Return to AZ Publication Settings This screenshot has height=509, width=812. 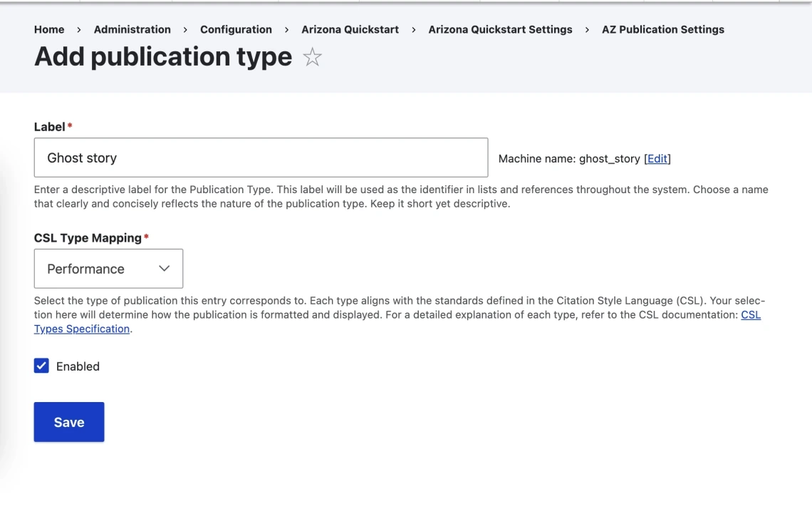click(662, 29)
